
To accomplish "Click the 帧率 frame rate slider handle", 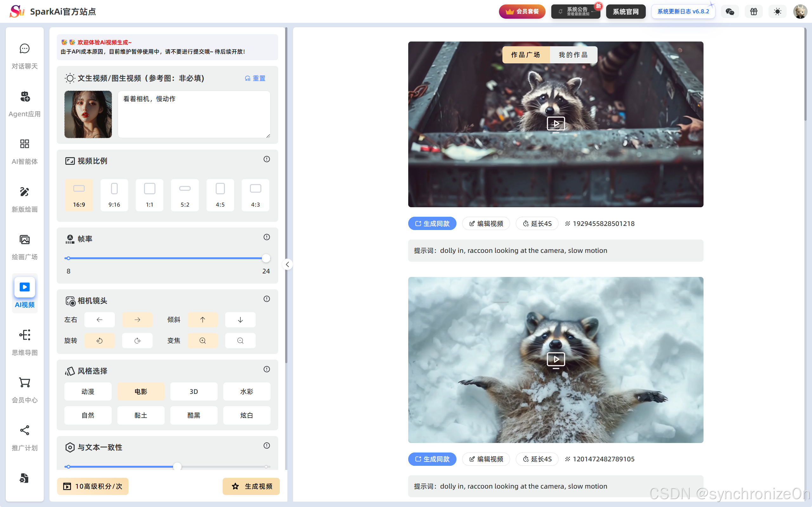I will click(x=266, y=258).
